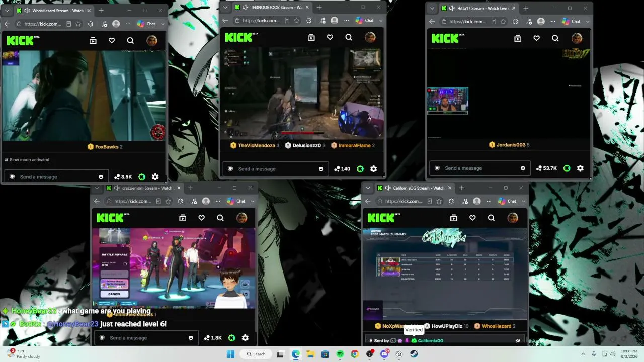Viewport: 644px width, 362px height.
Task: Expand tab list in CaliforniaOG window
Action: pyautogui.click(x=368, y=188)
